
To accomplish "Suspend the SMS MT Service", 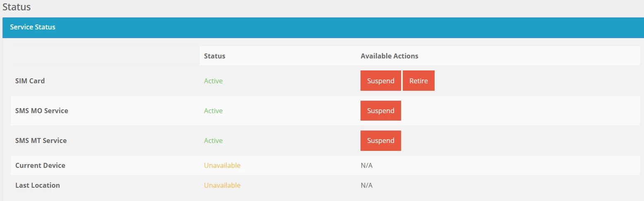I will [380, 140].
